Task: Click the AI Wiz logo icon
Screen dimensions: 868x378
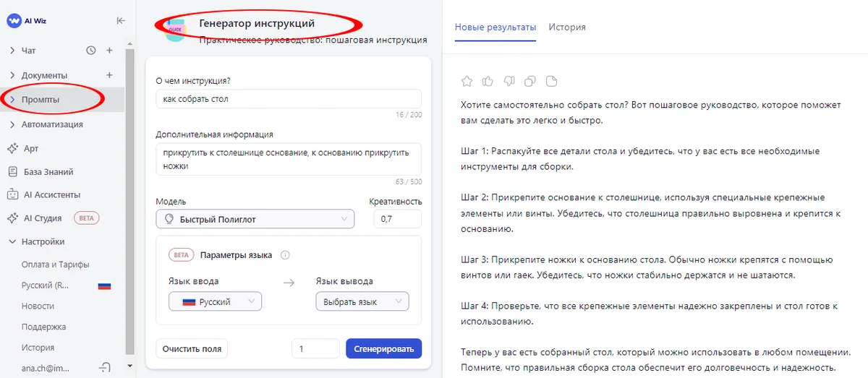Action: pyautogui.click(x=14, y=22)
